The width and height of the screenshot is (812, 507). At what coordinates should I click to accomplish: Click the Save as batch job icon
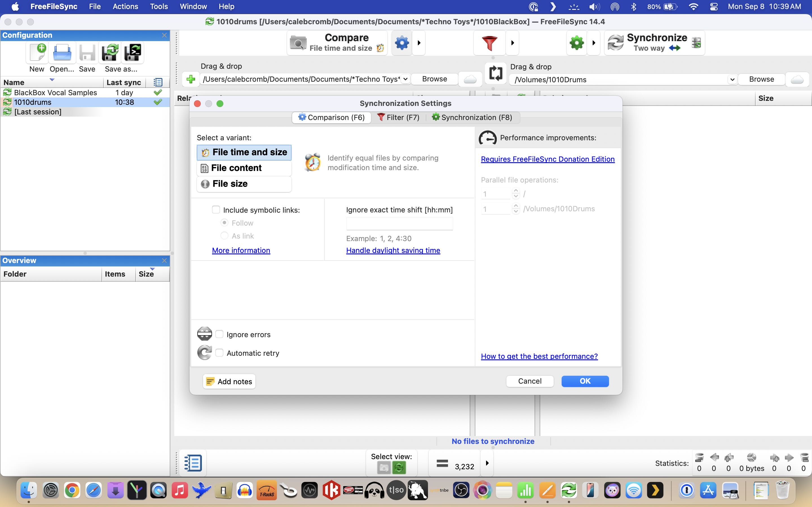click(133, 53)
